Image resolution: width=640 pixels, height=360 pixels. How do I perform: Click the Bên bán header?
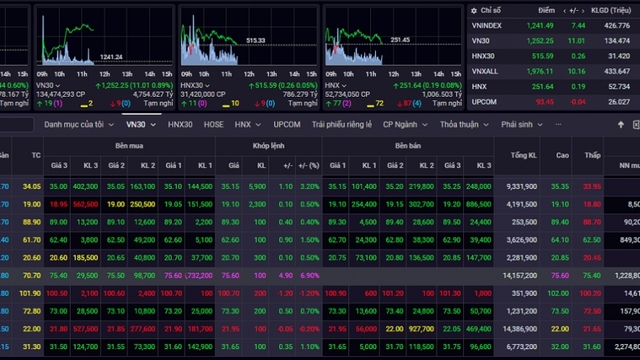pos(408,146)
